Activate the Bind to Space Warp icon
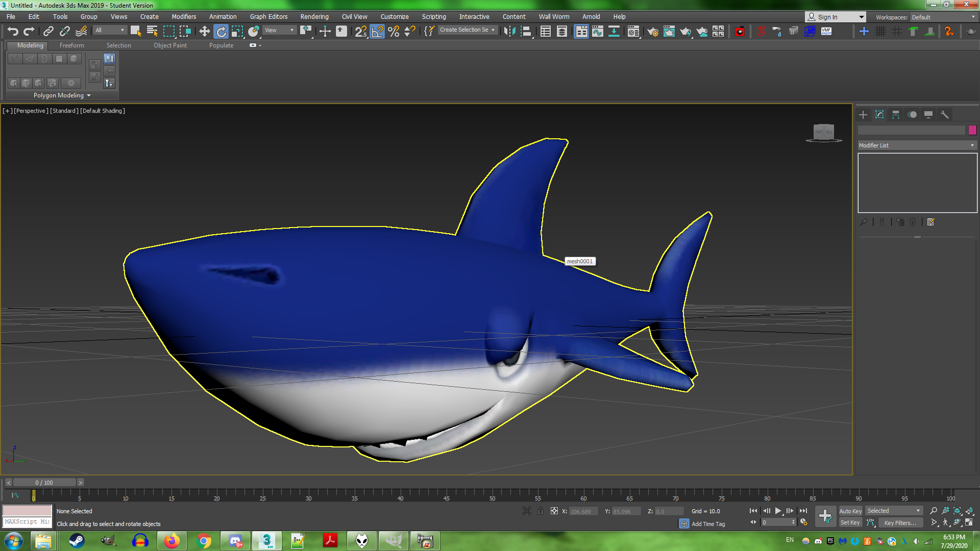Screen dimensions: 980x551 coord(81,32)
